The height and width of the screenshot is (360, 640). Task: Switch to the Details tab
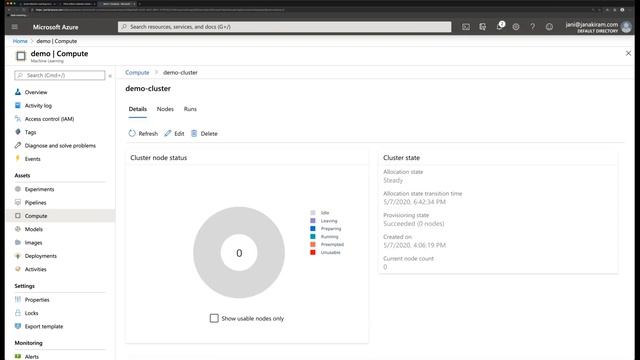coord(138,109)
